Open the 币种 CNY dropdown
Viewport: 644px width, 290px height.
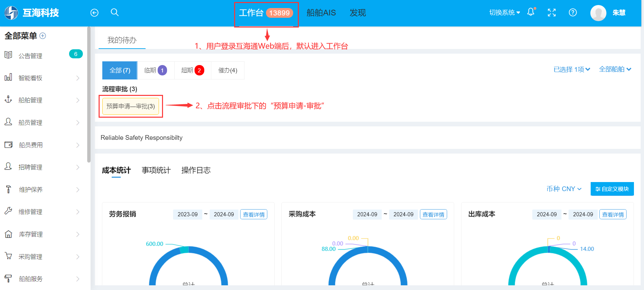tap(564, 189)
